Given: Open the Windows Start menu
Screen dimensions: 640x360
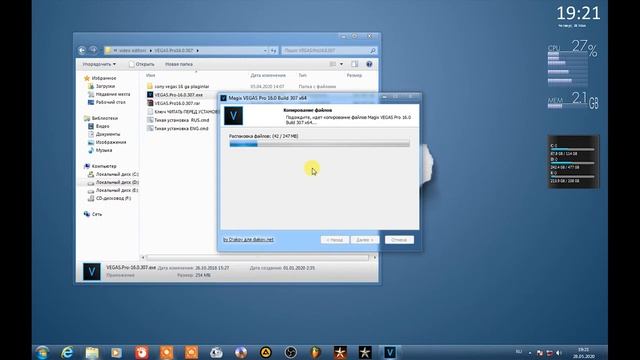Looking at the screenshot, I should pos(42,352).
